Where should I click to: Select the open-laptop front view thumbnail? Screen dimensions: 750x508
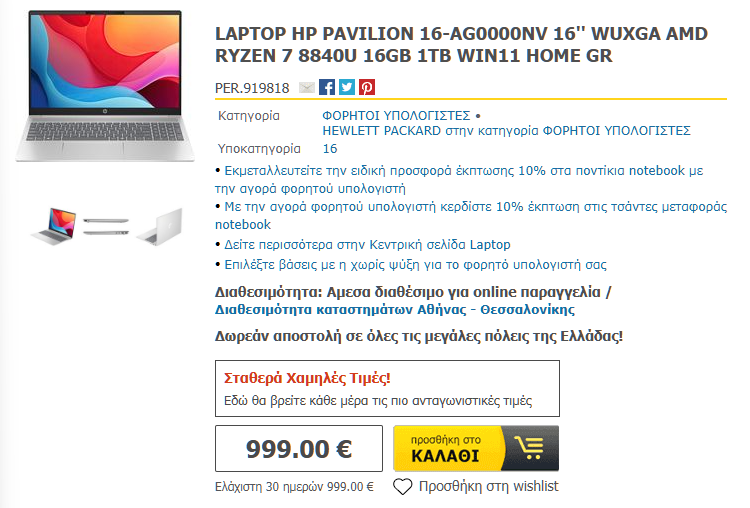54,226
